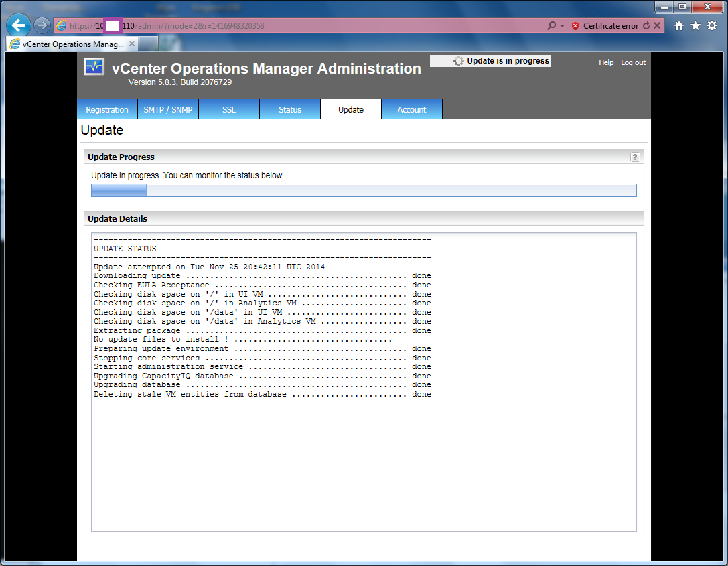Click the 'Upgrading CapacityIQ database' log line
The image size is (728, 566).
263,376
